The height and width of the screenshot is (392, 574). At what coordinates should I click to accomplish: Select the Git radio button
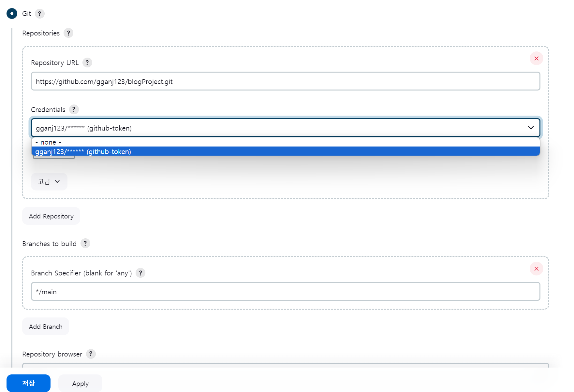click(12, 14)
